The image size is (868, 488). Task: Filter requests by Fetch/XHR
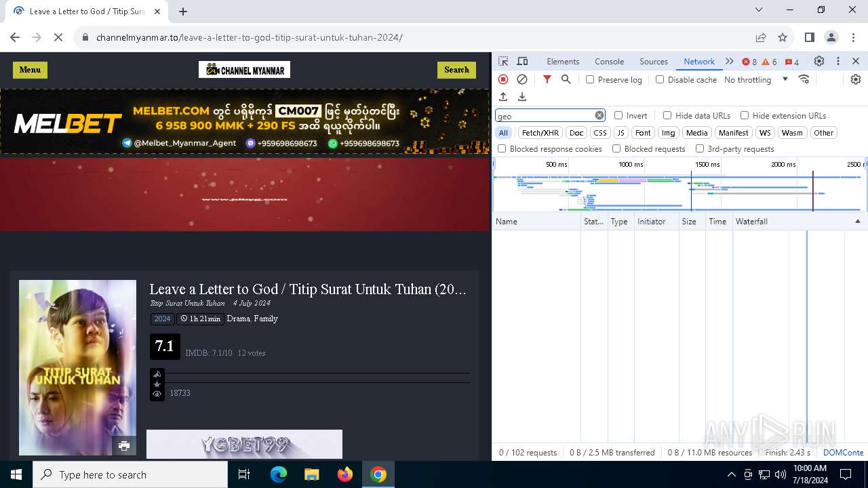point(540,133)
